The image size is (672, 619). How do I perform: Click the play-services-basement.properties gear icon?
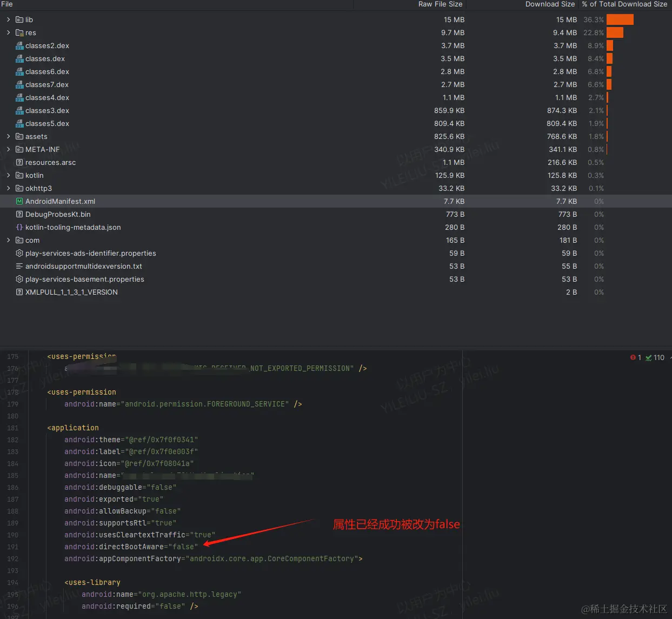(19, 279)
